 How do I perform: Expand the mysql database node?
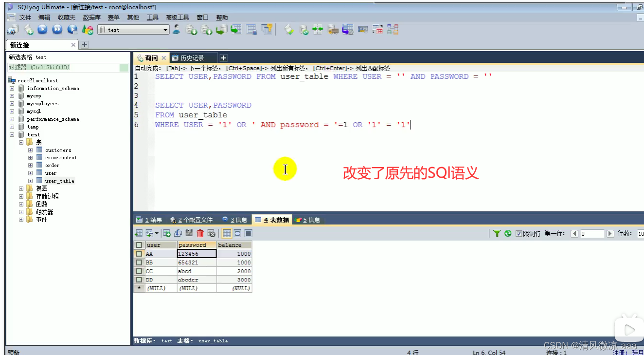coord(12,112)
